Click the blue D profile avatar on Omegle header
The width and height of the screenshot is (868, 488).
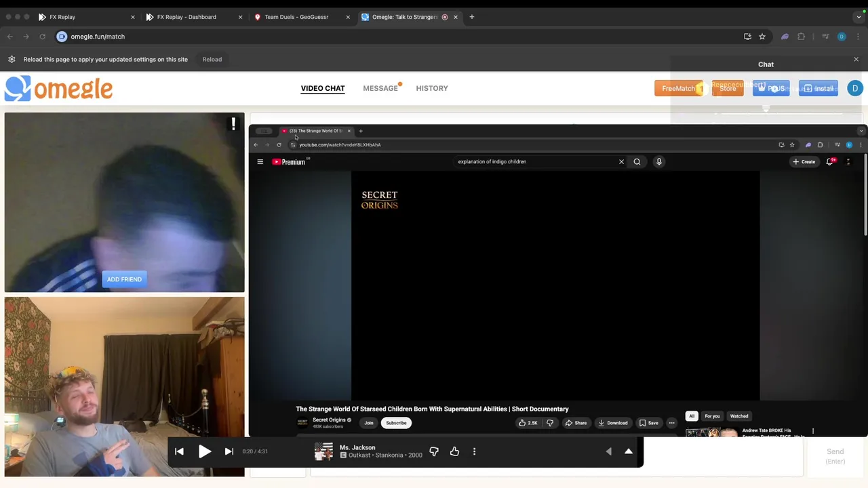click(854, 88)
